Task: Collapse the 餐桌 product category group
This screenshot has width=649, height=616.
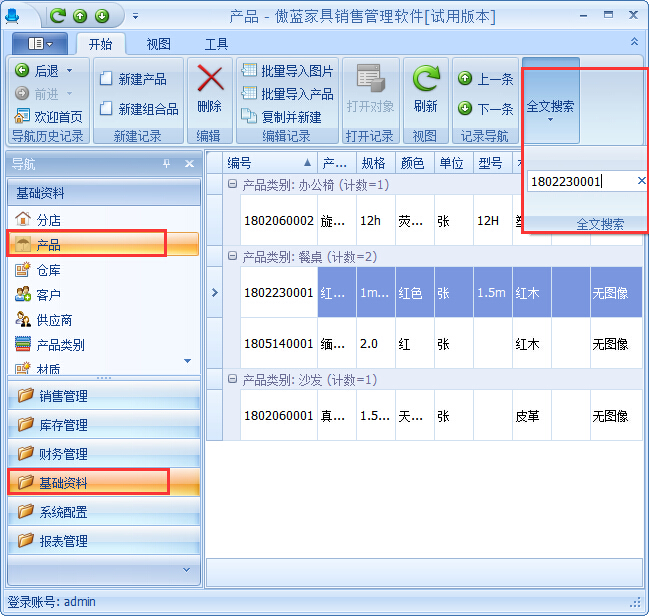Action: pyautogui.click(x=232, y=257)
